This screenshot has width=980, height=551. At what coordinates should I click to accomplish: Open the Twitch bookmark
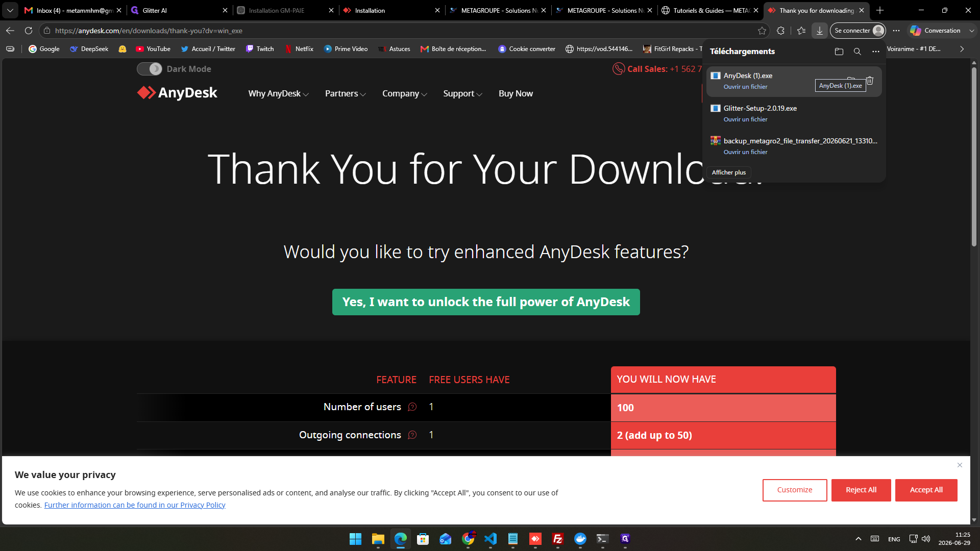click(260, 49)
